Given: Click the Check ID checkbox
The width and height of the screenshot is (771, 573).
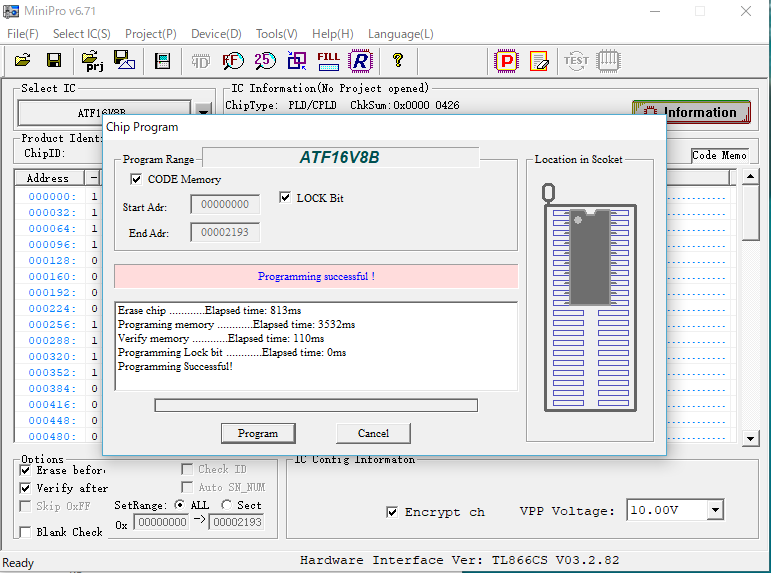Looking at the screenshot, I should (187, 469).
